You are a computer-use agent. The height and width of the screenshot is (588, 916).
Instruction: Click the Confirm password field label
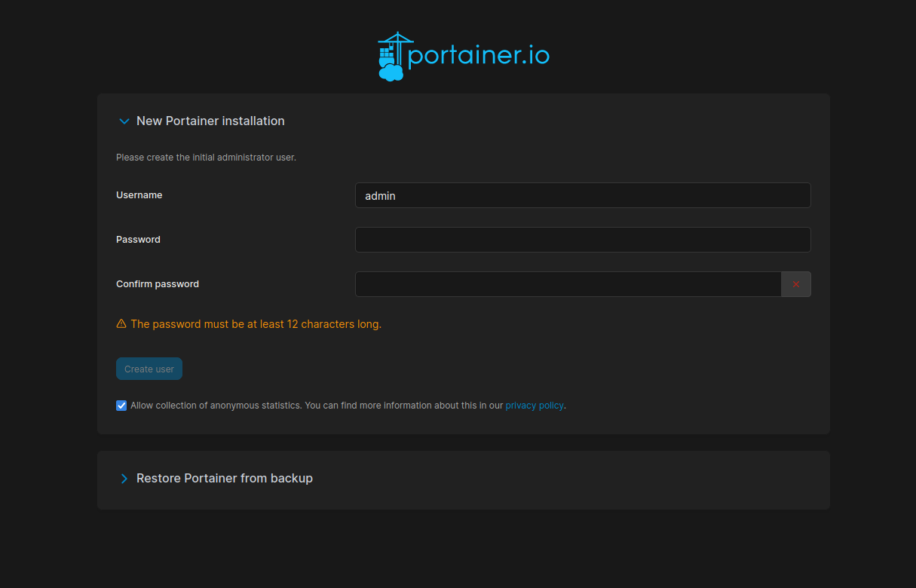158,284
